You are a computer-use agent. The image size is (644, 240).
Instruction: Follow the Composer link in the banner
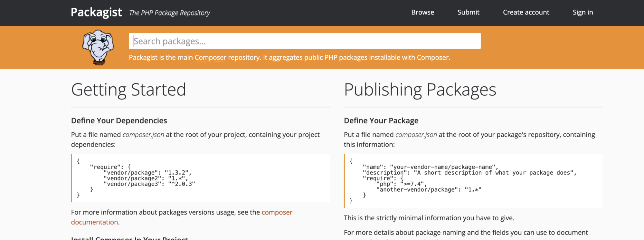[x=210, y=57]
